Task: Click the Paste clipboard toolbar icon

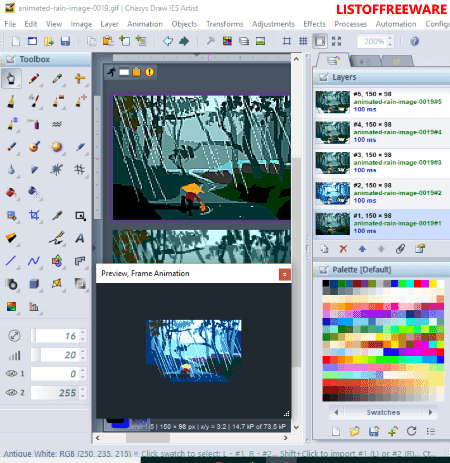Action: 108,41
